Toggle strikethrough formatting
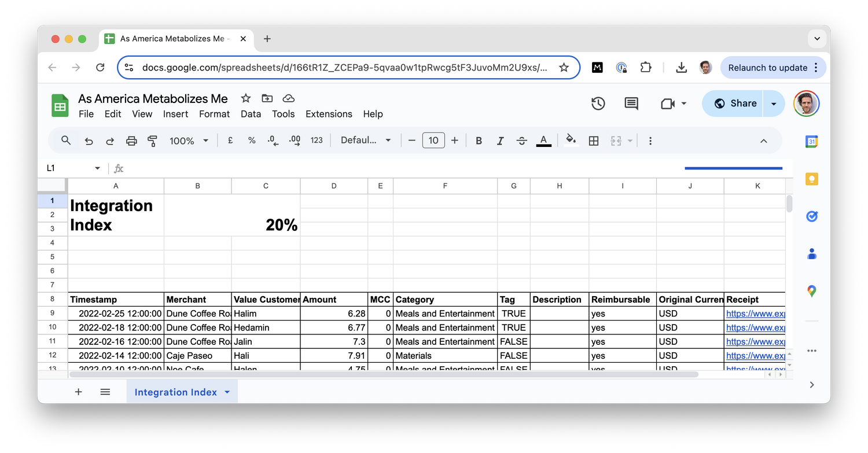 pos(521,140)
